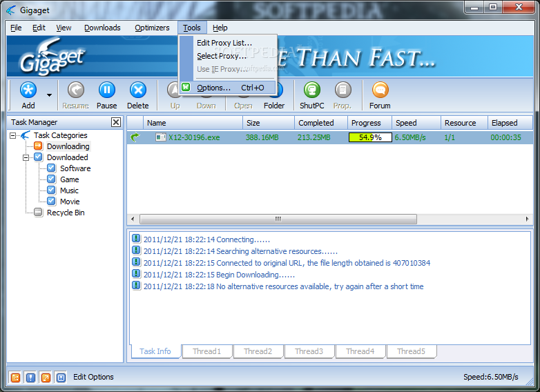Sort by the Completed column header
Screen dimensions: 540x392
(321, 123)
